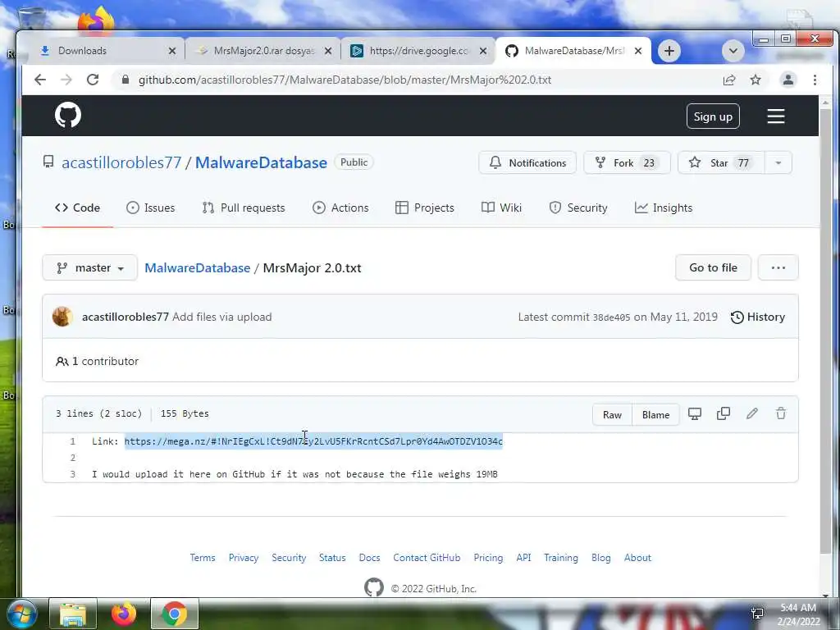Click the footer Contact GitHub link

pos(427,558)
